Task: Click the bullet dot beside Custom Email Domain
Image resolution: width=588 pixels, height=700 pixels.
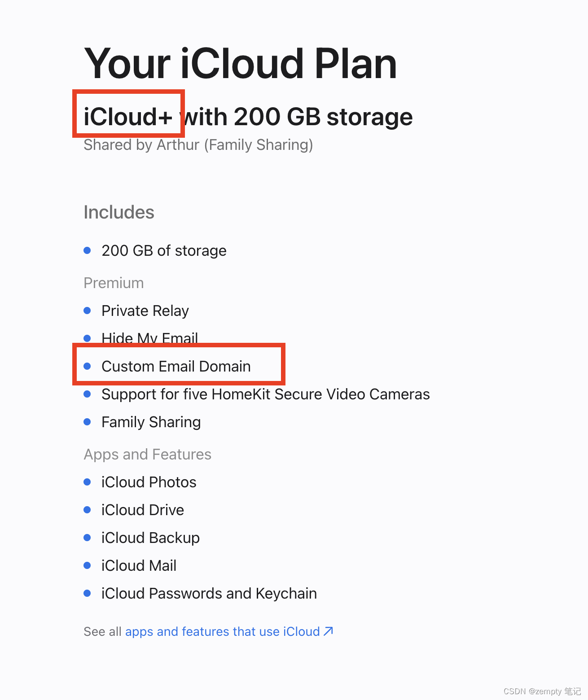Action: coord(87,366)
